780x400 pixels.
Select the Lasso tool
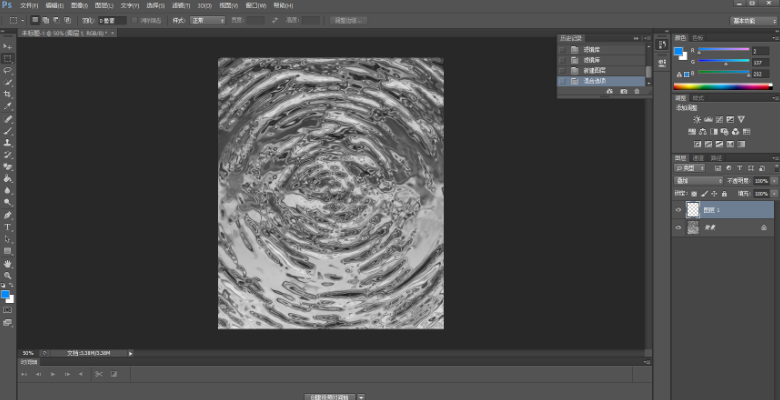click(x=7, y=71)
